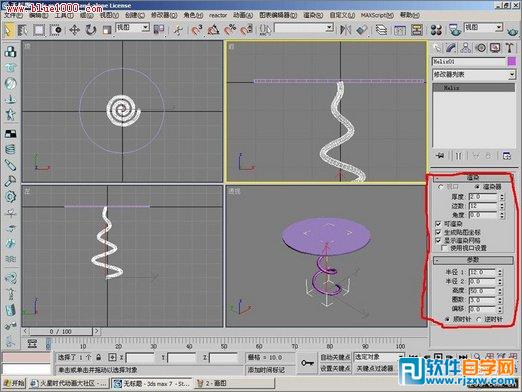Toggle the window/crossing selection tool

(x=56, y=30)
